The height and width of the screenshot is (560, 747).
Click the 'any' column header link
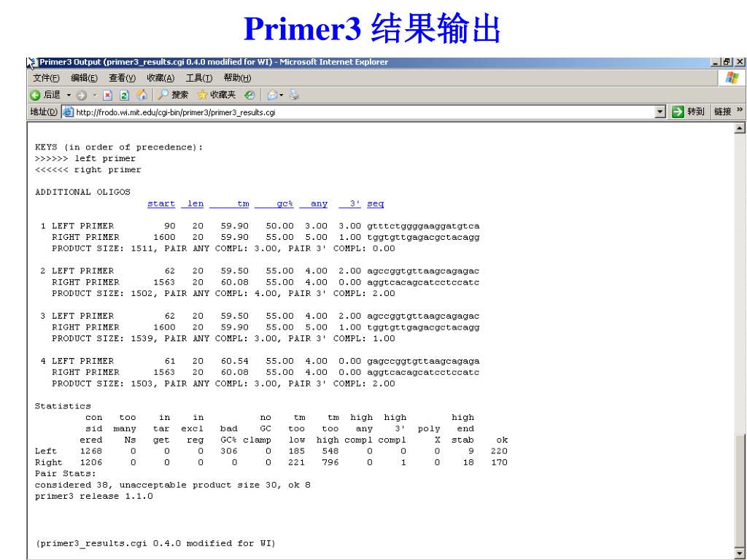click(314, 204)
